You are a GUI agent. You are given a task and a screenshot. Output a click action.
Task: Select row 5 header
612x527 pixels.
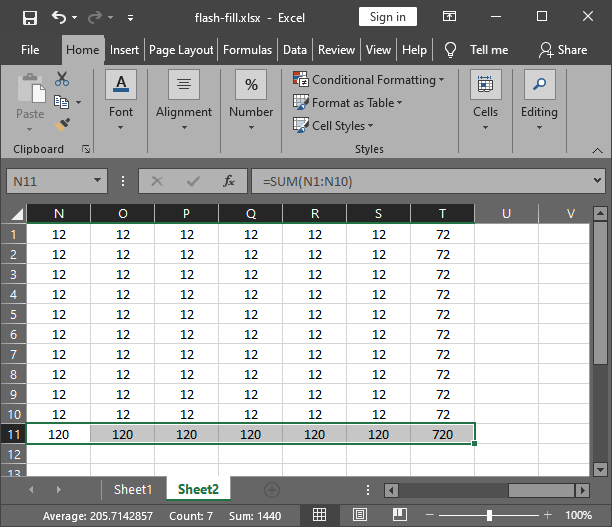pos(14,314)
